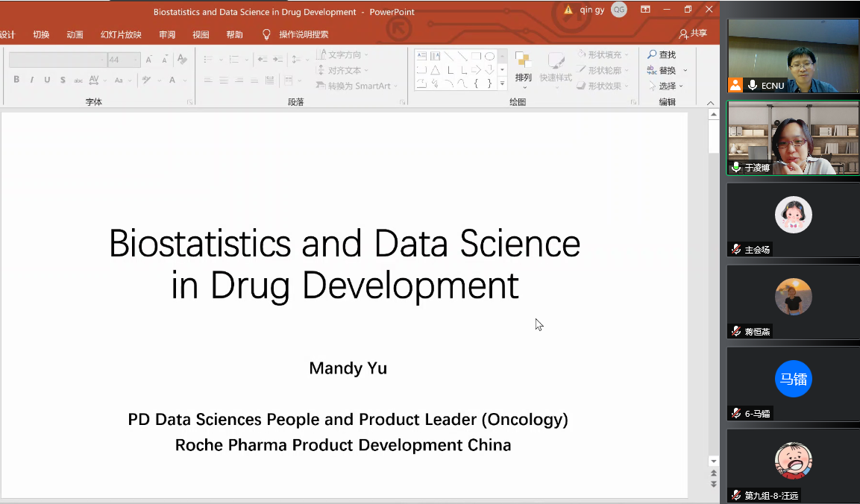
Task: Open the ribbon display options icon
Action: point(645,10)
